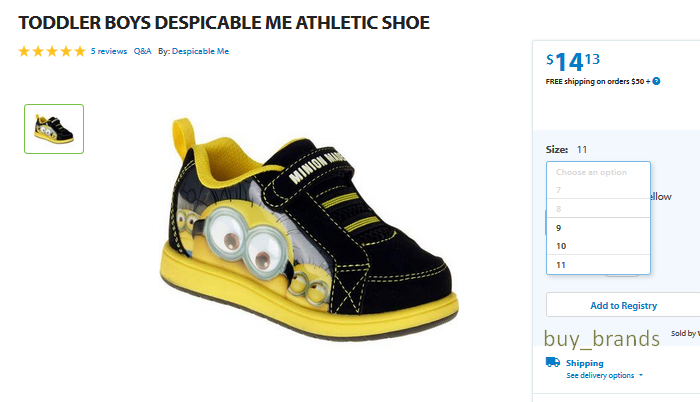Click the main shoe product image
Screen dimensions: 700x402
(x=309, y=230)
